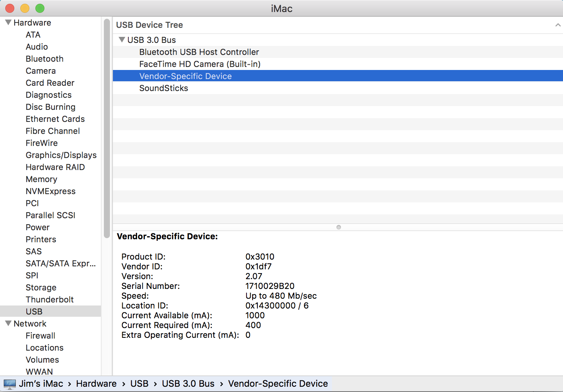
Task: Click the iMac computer icon in path bar
Action: [10, 384]
